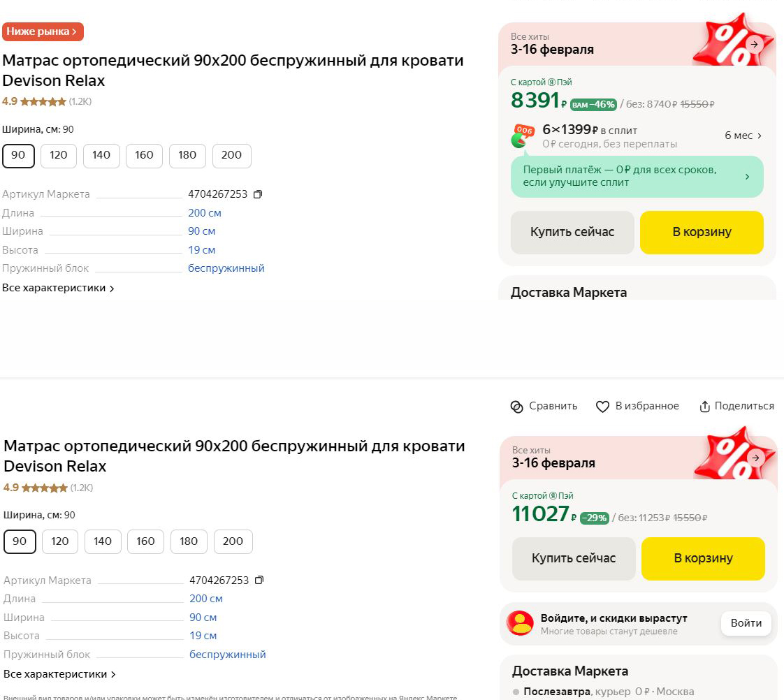
Task: Open upper Все хиты promo arrow
Action: coord(754,44)
